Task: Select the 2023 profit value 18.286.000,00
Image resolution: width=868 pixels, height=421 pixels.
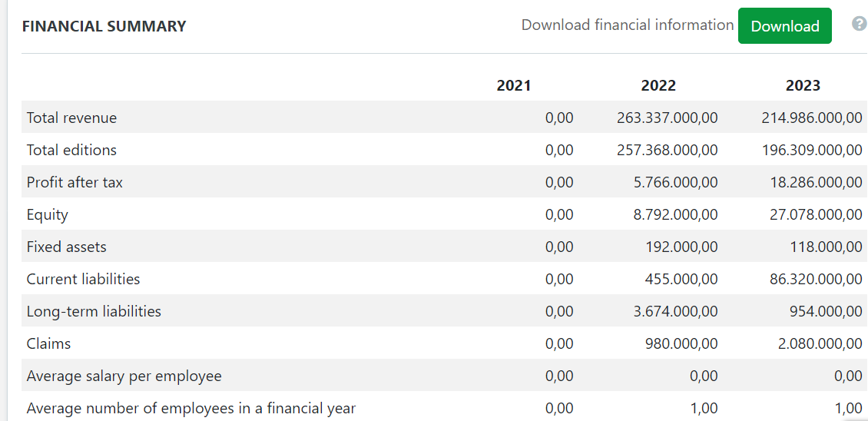Action: click(816, 182)
